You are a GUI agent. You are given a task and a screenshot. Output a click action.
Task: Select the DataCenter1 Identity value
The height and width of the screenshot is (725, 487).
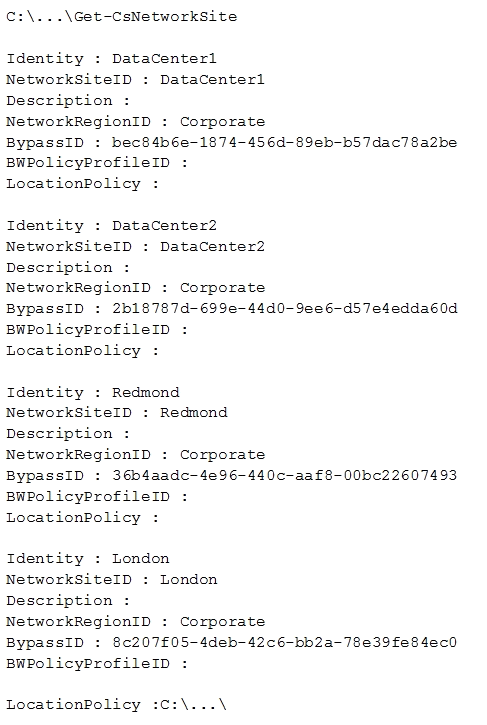pos(164,59)
